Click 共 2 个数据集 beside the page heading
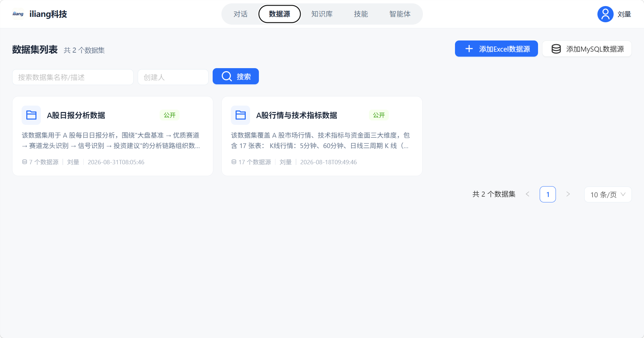Screen dimensions: 644x338 coord(84,50)
